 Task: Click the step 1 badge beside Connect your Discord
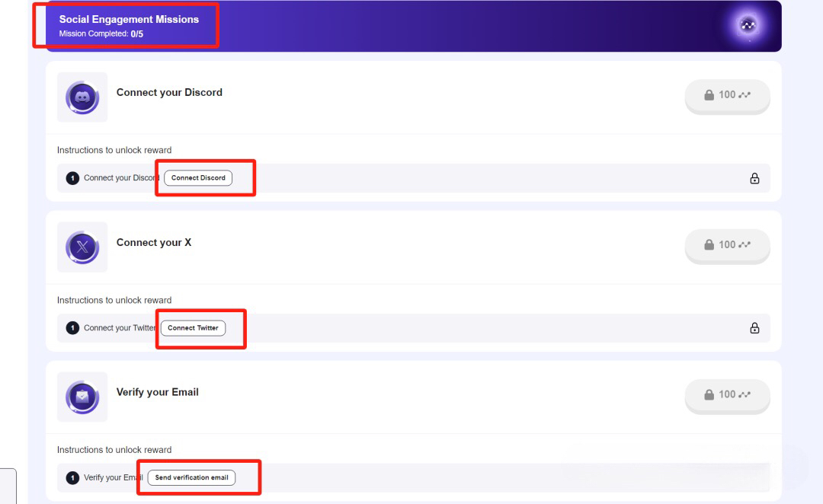pos(72,178)
